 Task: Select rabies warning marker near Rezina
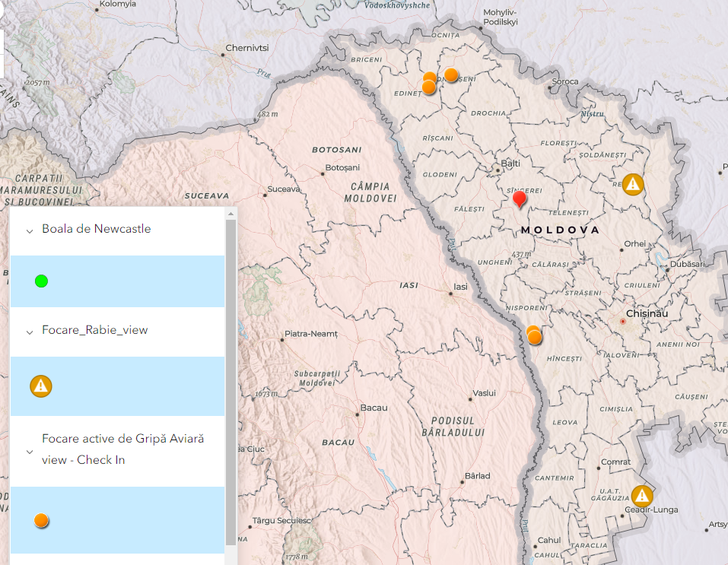633,184
